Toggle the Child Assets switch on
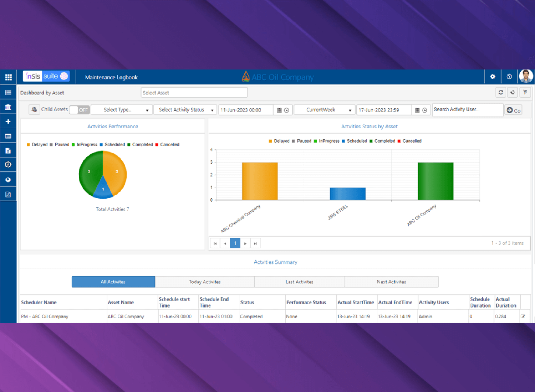 pos(79,110)
